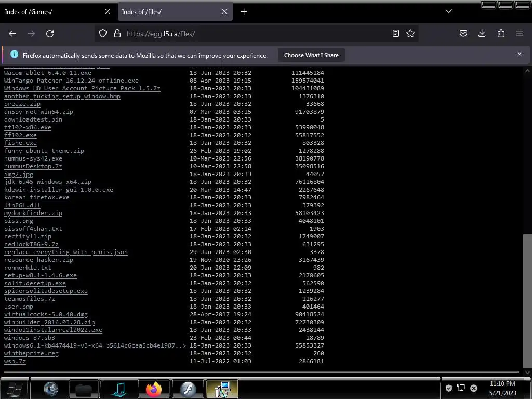Viewport: 532px width, 399px height.
Task: Download mydockfinder.zip
Action: point(33,213)
